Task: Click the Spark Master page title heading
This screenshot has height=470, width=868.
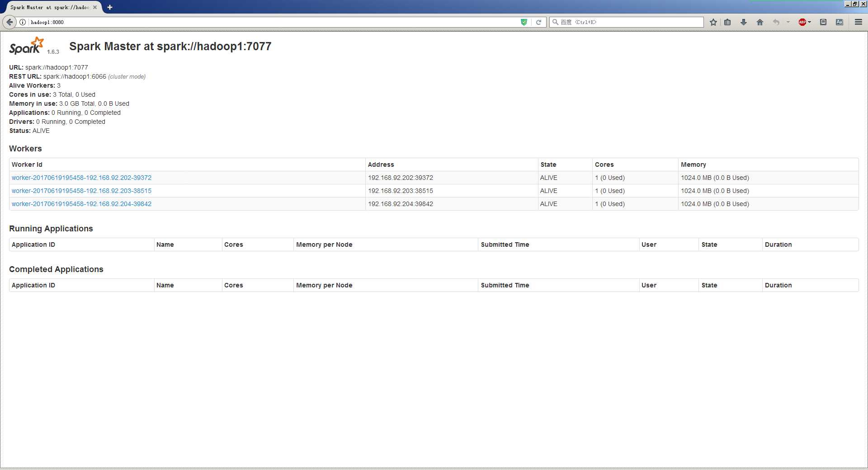Action: coord(170,46)
